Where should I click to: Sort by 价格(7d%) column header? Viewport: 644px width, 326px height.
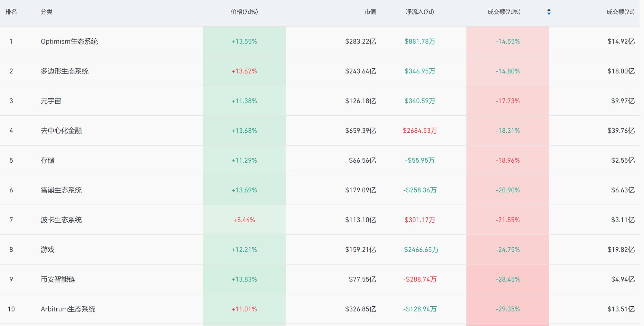click(244, 12)
